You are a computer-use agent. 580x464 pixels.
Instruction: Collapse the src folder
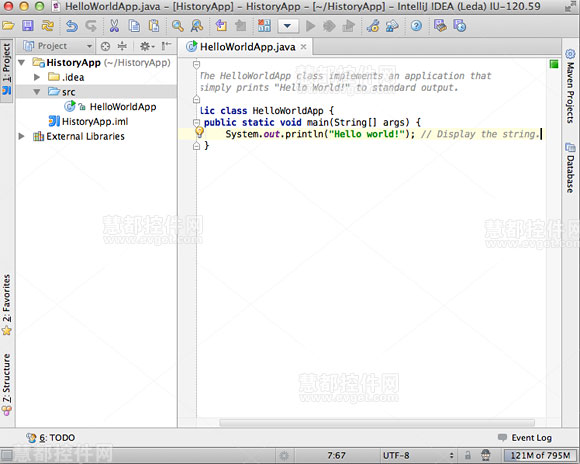[x=37, y=92]
